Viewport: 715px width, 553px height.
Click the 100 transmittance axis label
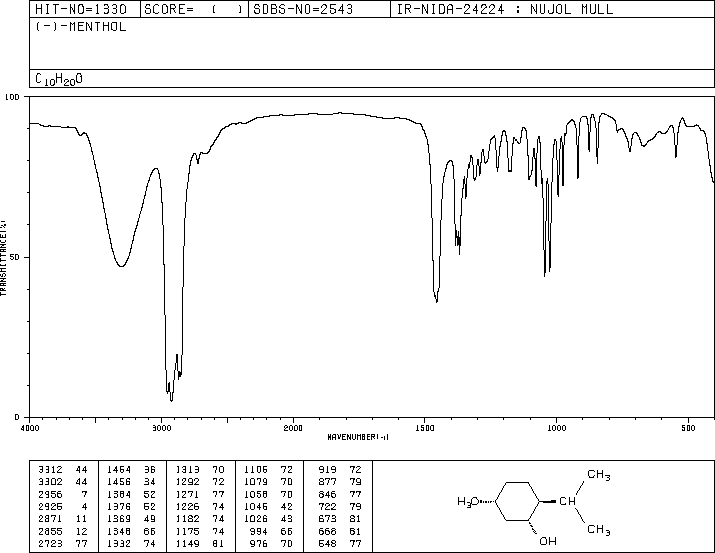[x=12, y=97]
